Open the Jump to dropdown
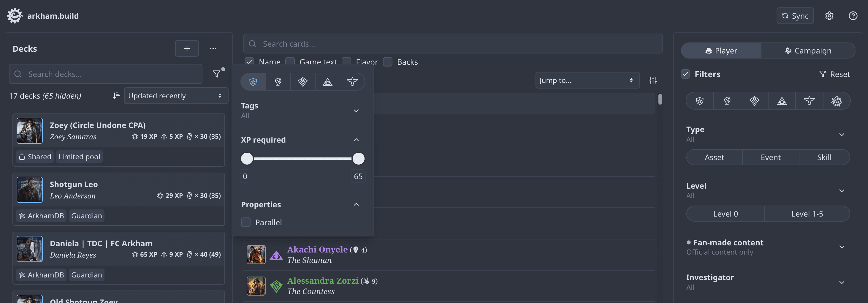Screen dimensions: 868x303 pyautogui.click(x=587, y=80)
